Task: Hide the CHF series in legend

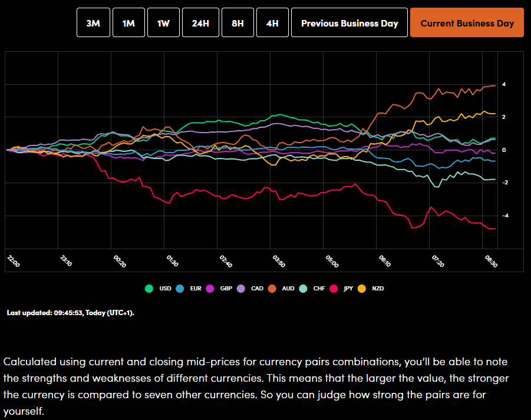Action: 303,289
